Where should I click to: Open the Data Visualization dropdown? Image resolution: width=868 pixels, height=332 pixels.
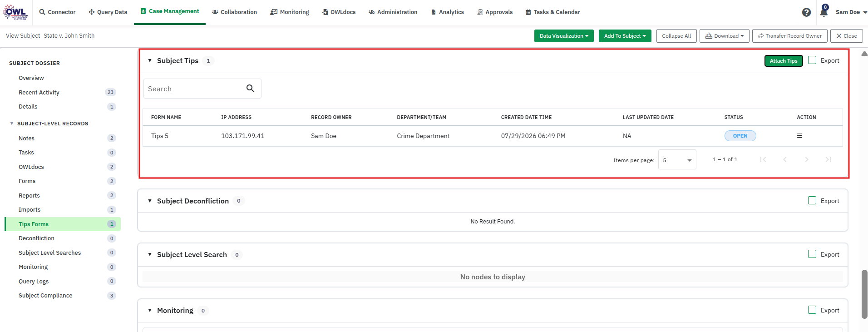[564, 36]
